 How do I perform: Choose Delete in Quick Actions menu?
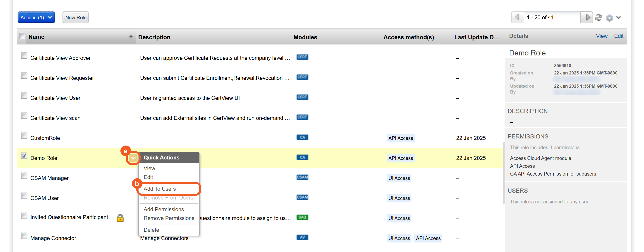coord(151,230)
